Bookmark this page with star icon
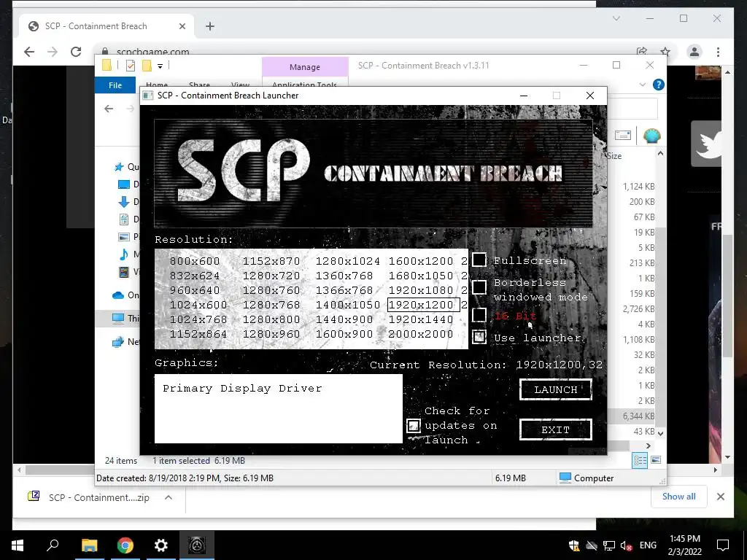 pos(665,52)
